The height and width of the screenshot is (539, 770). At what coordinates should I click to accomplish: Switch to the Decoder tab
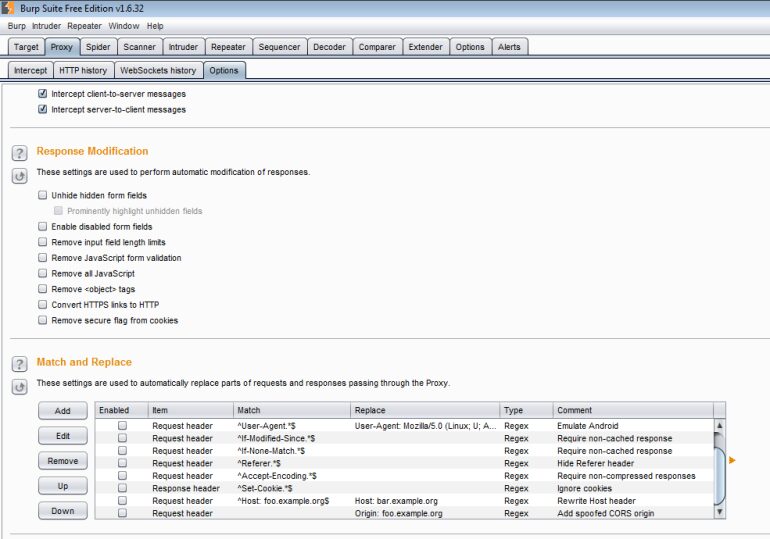tap(329, 47)
